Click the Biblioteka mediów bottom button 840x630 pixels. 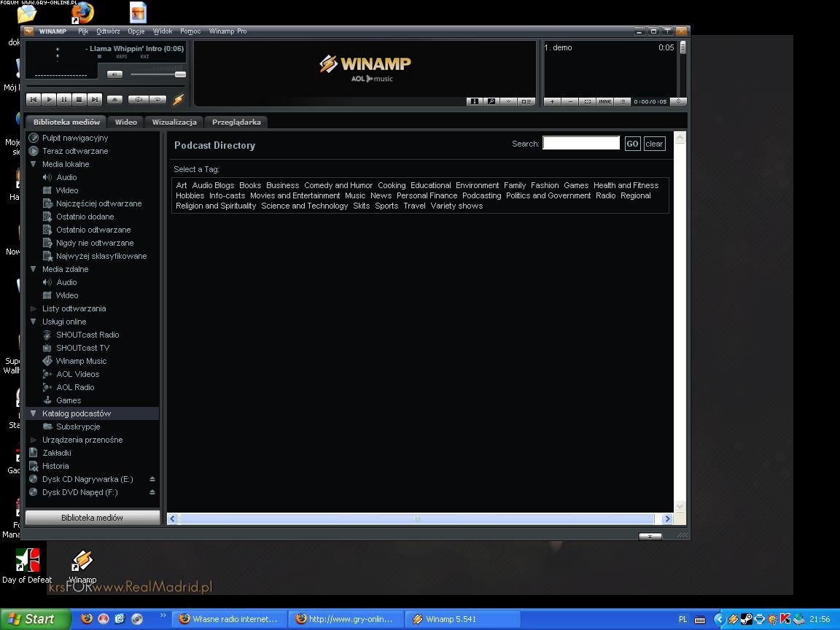coord(92,518)
